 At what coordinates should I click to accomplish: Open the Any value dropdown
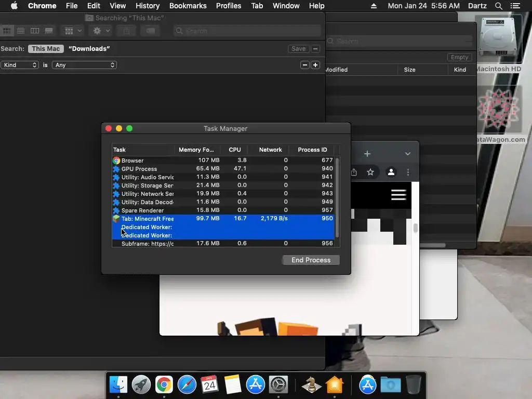pyautogui.click(x=84, y=65)
